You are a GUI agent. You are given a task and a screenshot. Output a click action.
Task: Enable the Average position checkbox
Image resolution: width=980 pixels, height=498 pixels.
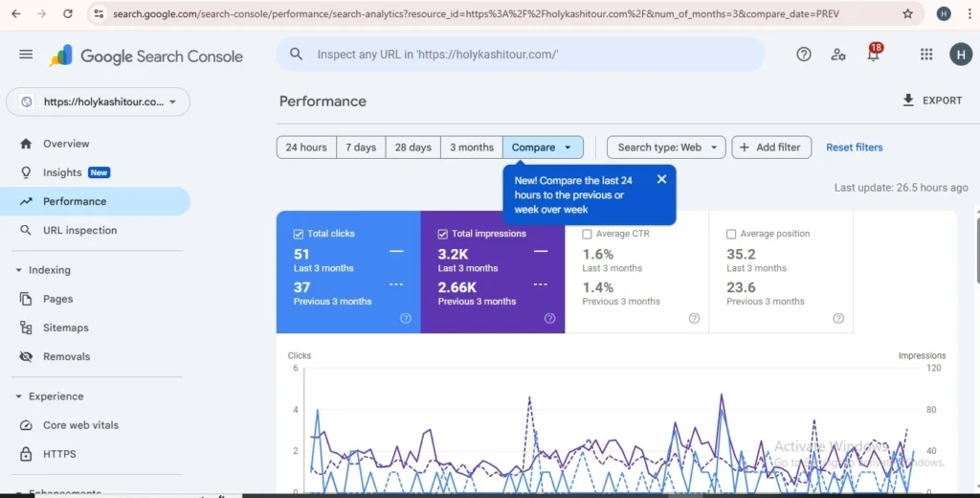[x=731, y=234]
